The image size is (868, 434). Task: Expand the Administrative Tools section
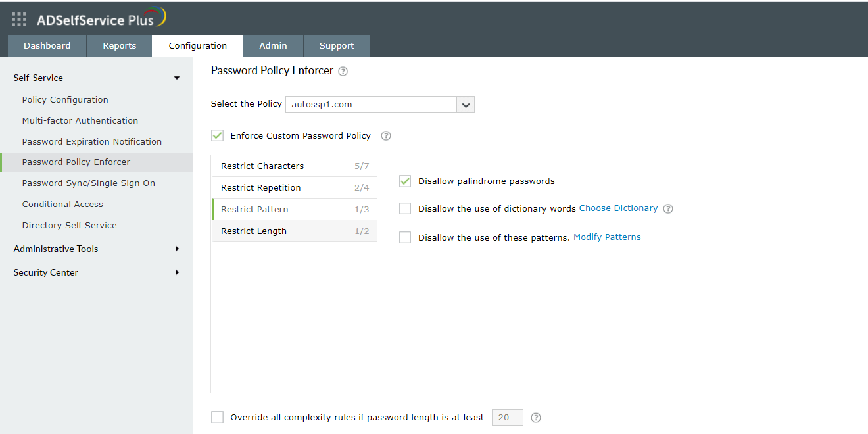pos(176,249)
